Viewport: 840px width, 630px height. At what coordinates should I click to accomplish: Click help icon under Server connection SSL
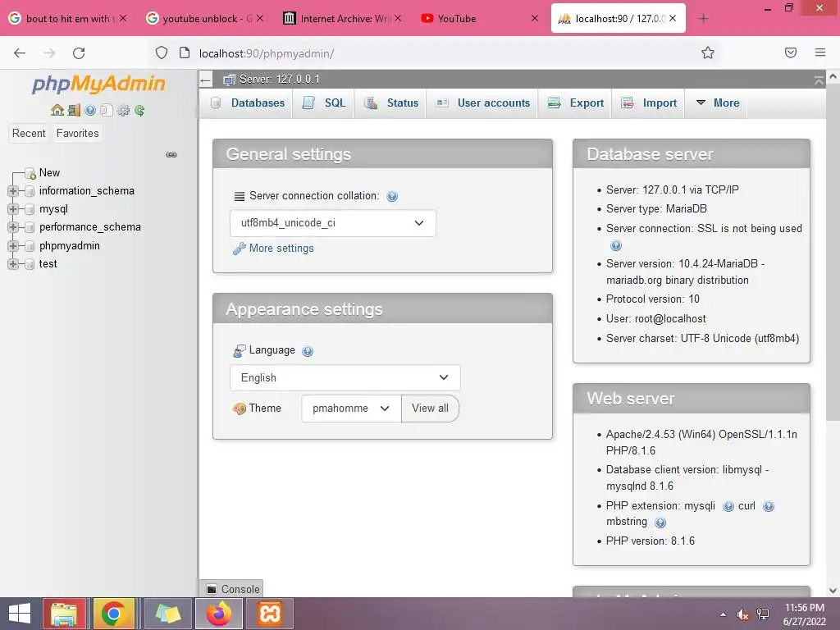pyautogui.click(x=616, y=245)
